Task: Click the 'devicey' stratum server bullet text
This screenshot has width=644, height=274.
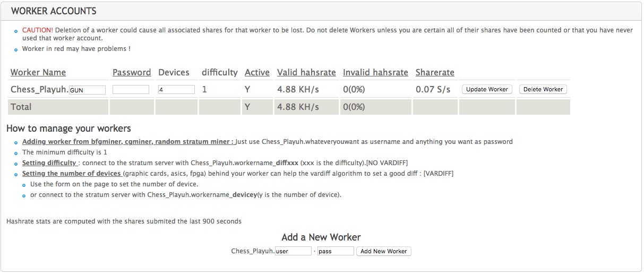Action: tap(186, 194)
